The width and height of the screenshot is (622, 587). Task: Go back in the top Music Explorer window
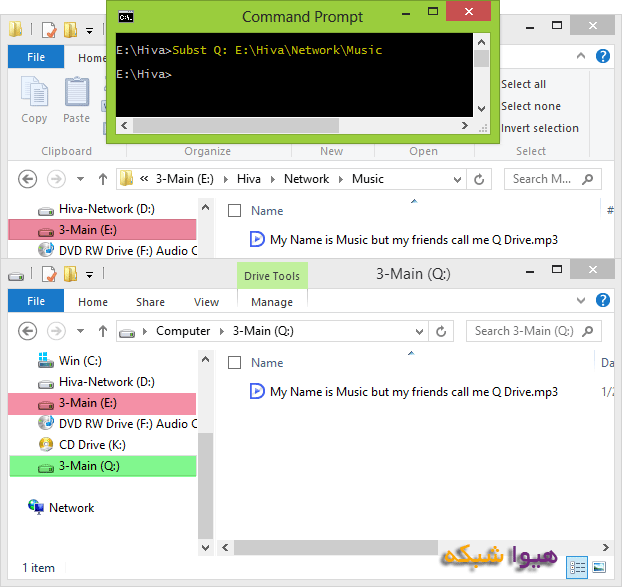pyautogui.click(x=27, y=179)
